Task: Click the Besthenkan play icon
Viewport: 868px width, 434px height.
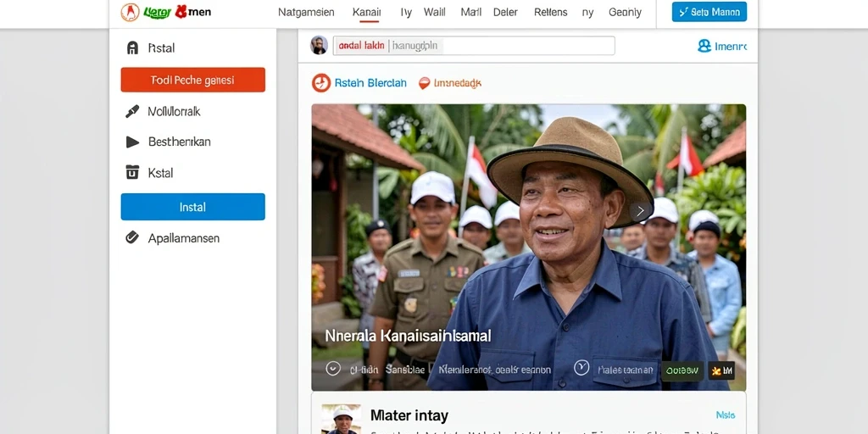Action: pos(132,142)
